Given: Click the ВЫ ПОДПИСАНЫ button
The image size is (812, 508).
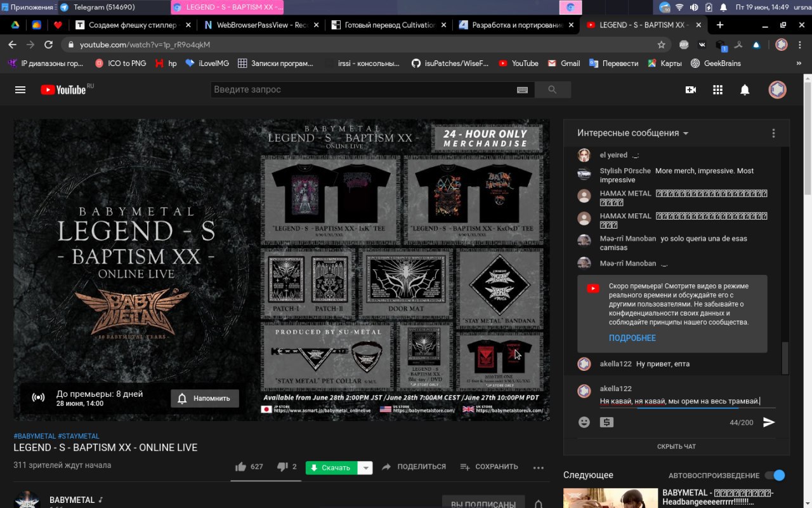Looking at the screenshot, I should click(x=483, y=504).
